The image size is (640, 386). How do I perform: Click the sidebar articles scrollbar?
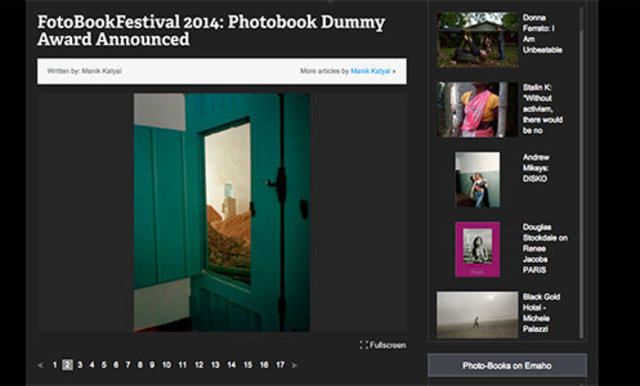(582, 183)
